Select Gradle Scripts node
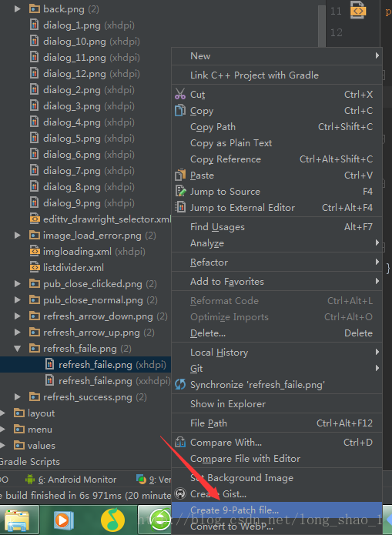Image resolution: width=392 pixels, height=535 pixels. pos(30,461)
